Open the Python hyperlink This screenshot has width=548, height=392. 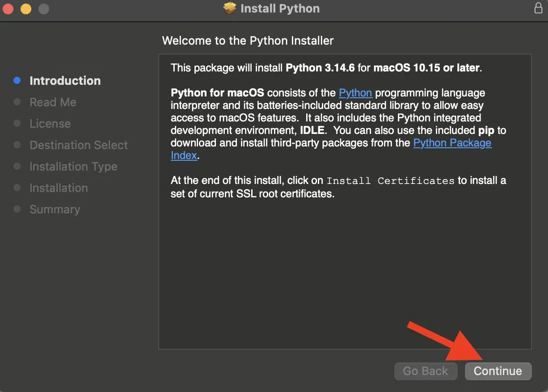(355, 93)
